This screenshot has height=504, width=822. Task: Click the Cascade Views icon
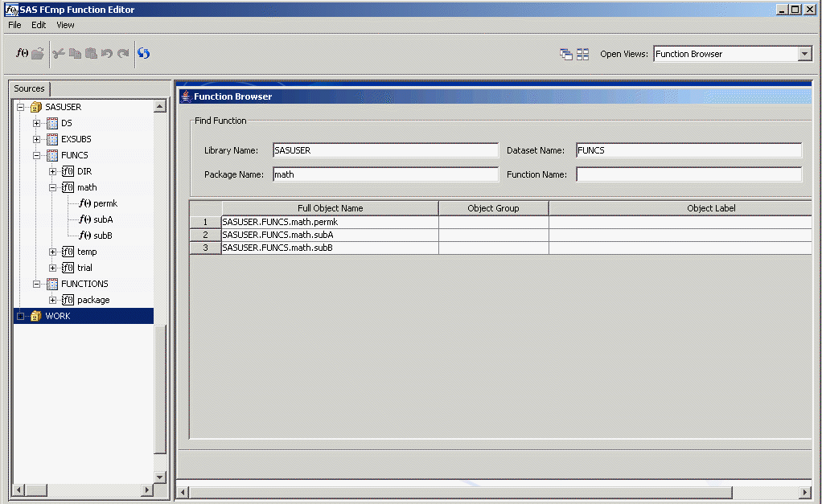pyautogui.click(x=565, y=53)
